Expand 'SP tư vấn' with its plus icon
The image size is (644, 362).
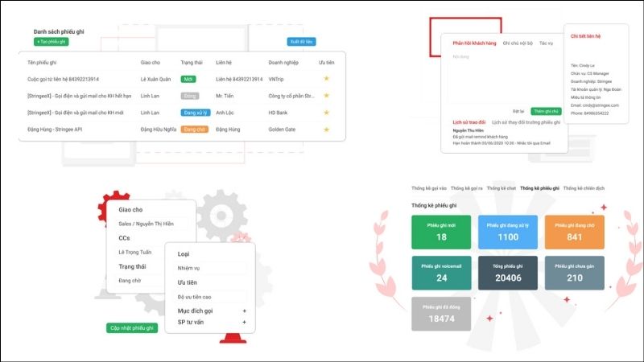pos(245,323)
